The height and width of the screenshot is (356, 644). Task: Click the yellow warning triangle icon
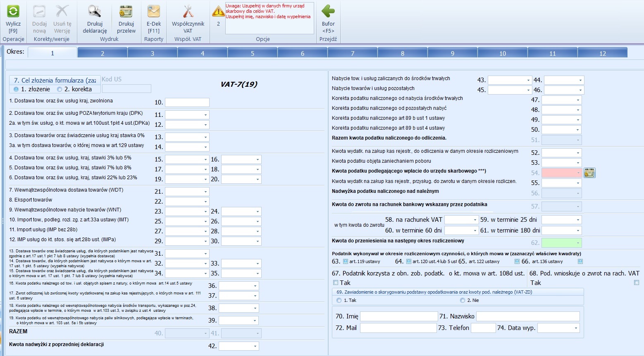[x=218, y=11]
